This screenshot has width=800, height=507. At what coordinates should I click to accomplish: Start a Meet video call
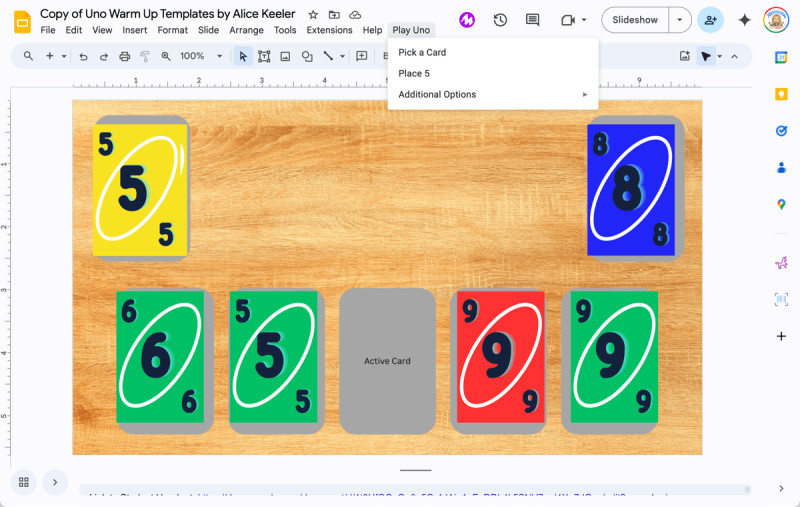[x=568, y=20]
